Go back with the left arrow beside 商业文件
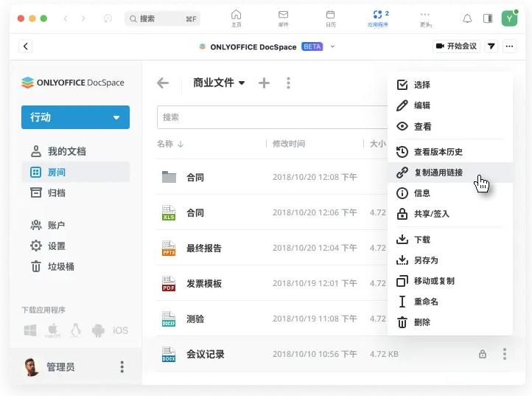The image size is (532, 396). (x=163, y=83)
